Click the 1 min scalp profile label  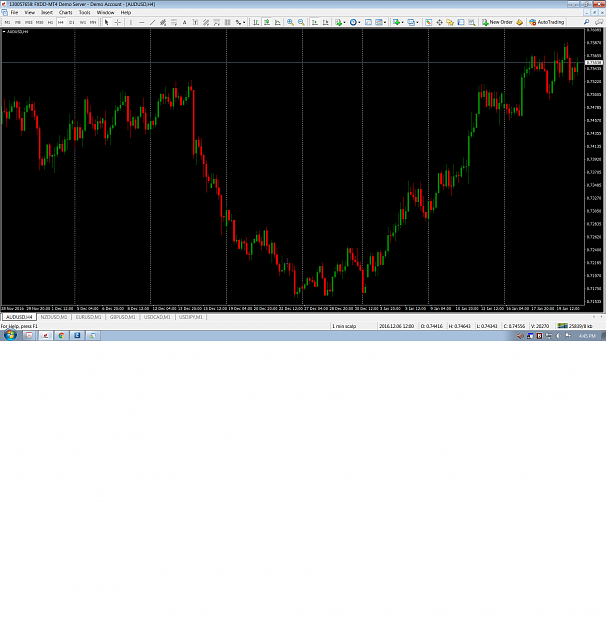344,326
